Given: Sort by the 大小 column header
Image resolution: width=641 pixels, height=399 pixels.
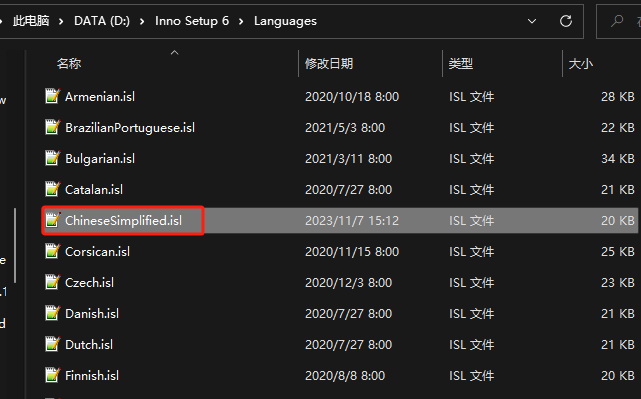Looking at the screenshot, I should [x=580, y=64].
